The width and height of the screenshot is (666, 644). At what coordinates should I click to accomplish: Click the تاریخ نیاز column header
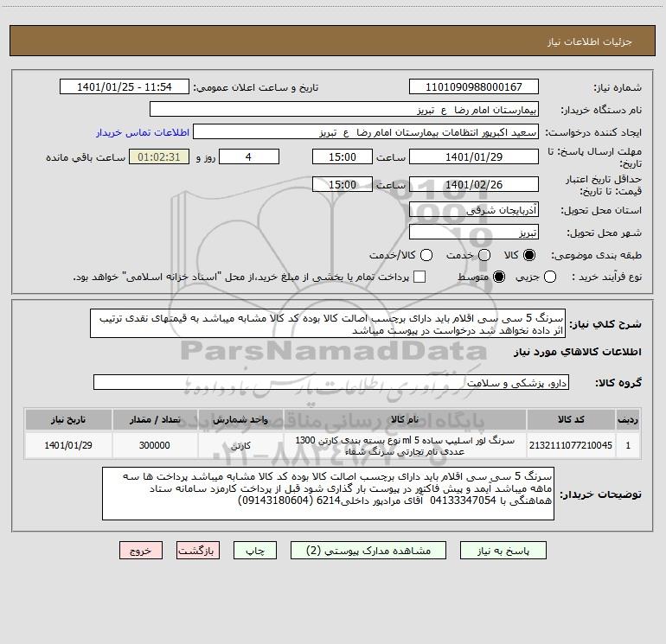point(68,419)
